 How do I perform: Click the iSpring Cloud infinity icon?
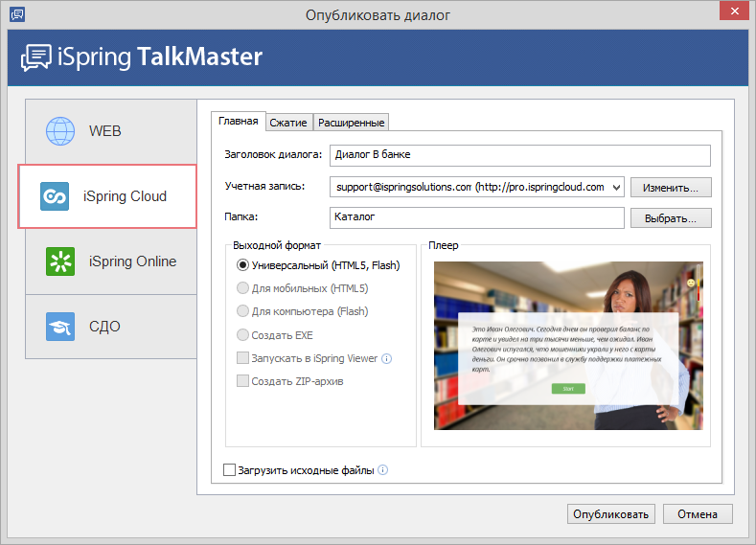[x=55, y=196]
